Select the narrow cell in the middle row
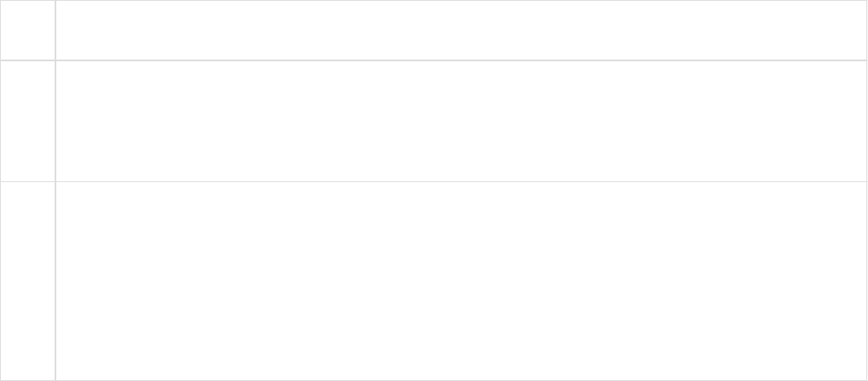Image resolution: width=868 pixels, height=381 pixels. click(x=28, y=121)
